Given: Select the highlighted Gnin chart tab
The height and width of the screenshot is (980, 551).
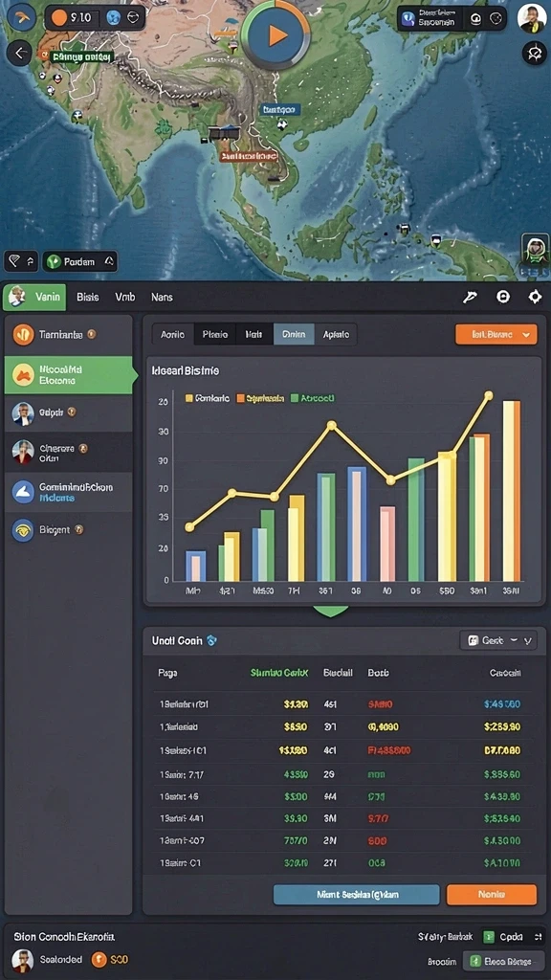Looking at the screenshot, I should coord(294,335).
